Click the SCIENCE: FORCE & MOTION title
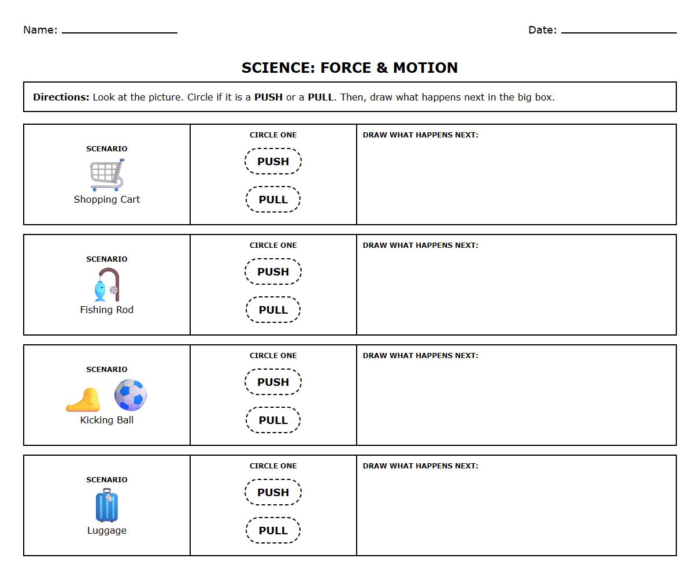This screenshot has height=588, width=700. [x=349, y=68]
